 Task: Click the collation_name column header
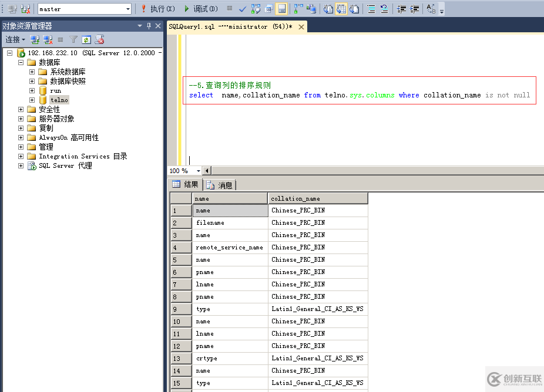(318, 198)
